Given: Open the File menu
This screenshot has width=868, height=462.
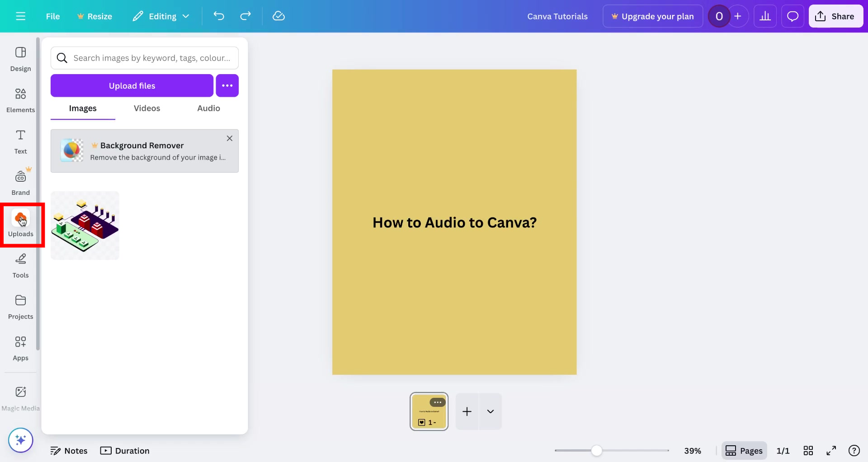Looking at the screenshot, I should 52,16.
